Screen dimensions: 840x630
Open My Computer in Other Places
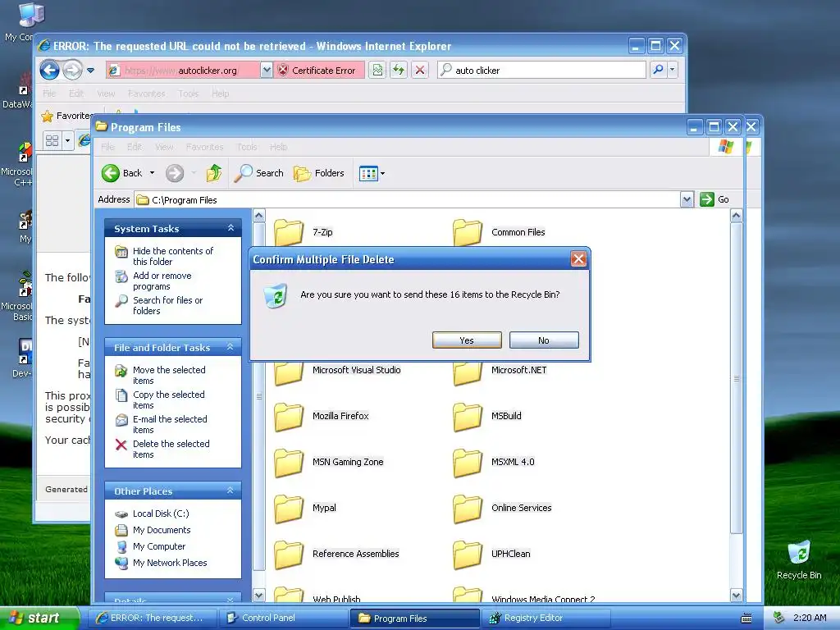[158, 546]
